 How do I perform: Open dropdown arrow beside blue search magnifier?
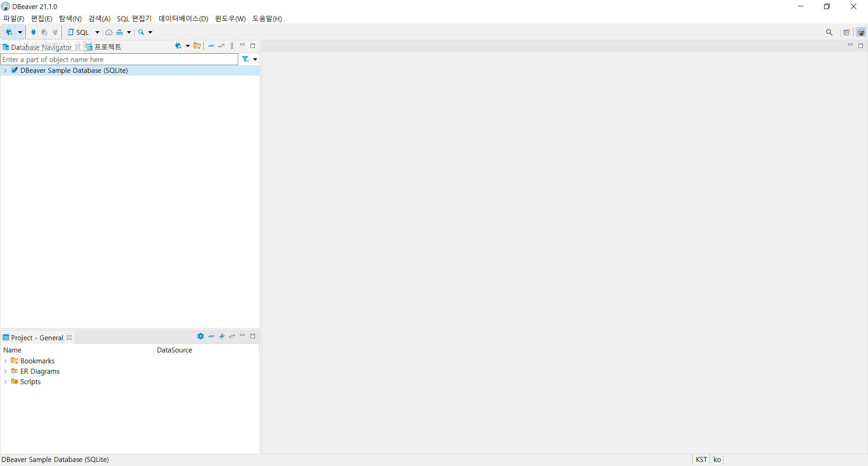(x=151, y=32)
